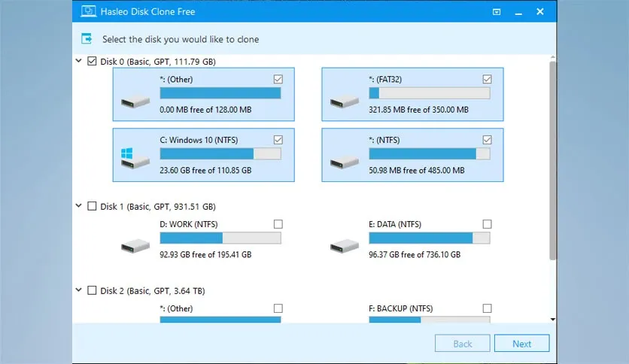The width and height of the screenshot is (629, 364).
Task: Check the E: DATA partition checkbox
Action: click(487, 223)
